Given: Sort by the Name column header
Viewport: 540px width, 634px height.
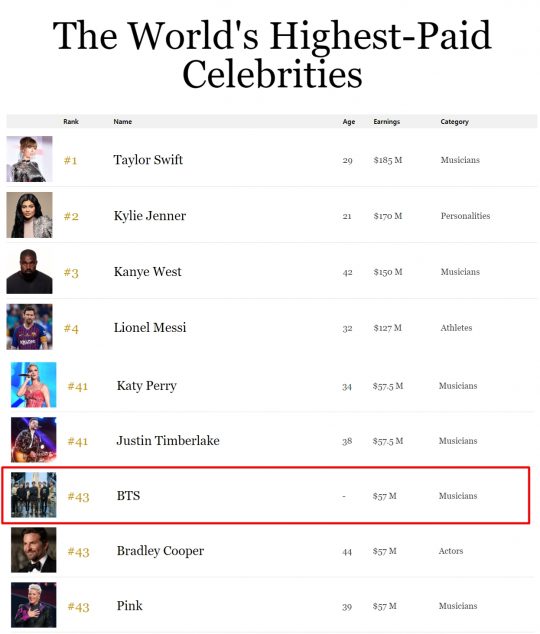Looking at the screenshot, I should coord(122,121).
